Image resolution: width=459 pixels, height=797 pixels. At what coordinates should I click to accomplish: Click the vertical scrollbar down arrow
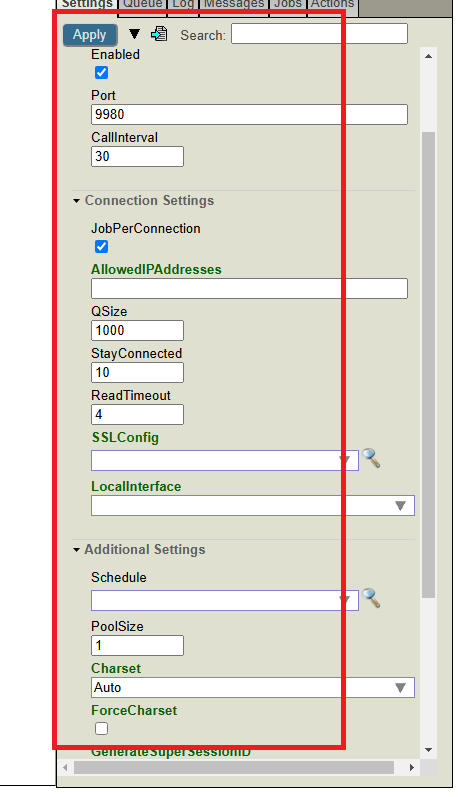click(429, 750)
